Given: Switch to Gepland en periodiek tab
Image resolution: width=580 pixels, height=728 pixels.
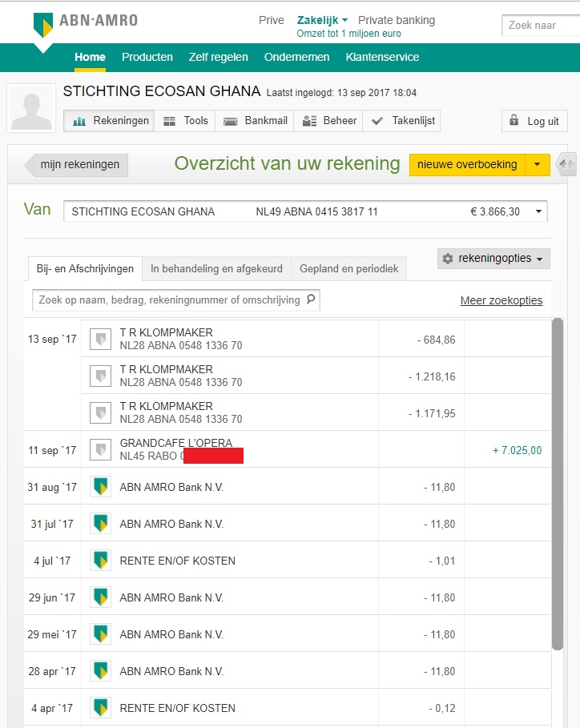Looking at the screenshot, I should tap(348, 269).
